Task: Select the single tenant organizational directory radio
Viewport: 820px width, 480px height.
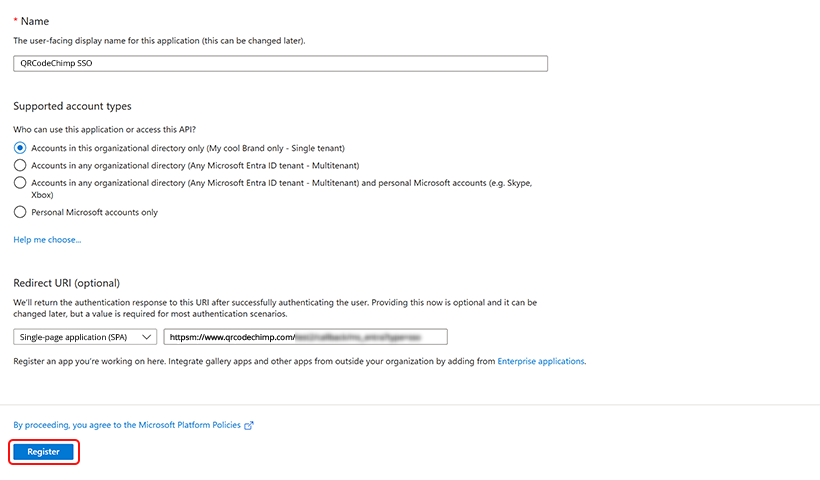Action: tap(20, 148)
